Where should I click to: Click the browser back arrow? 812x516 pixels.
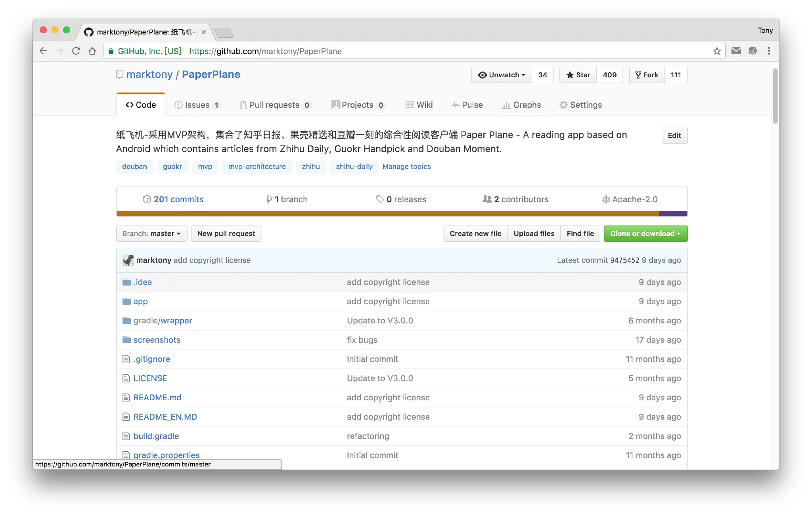click(x=44, y=51)
